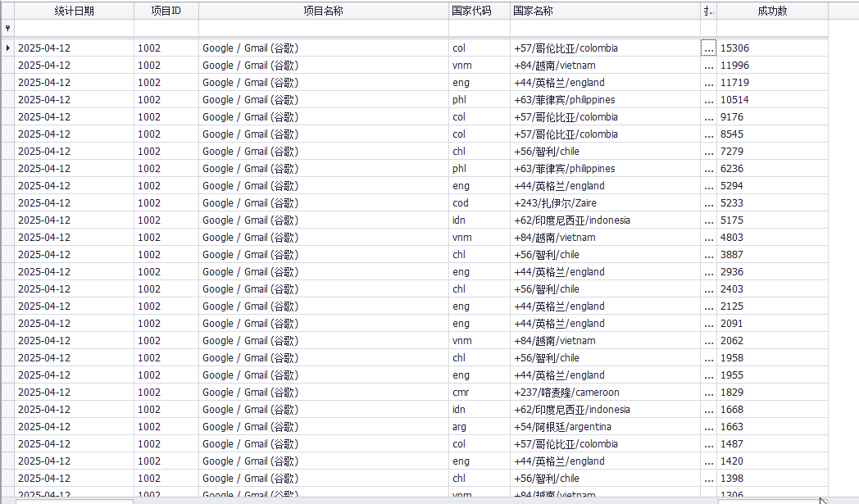Viewport: 859px width, 504px height.
Task: Click the cod country code cell
Action: 479,203
